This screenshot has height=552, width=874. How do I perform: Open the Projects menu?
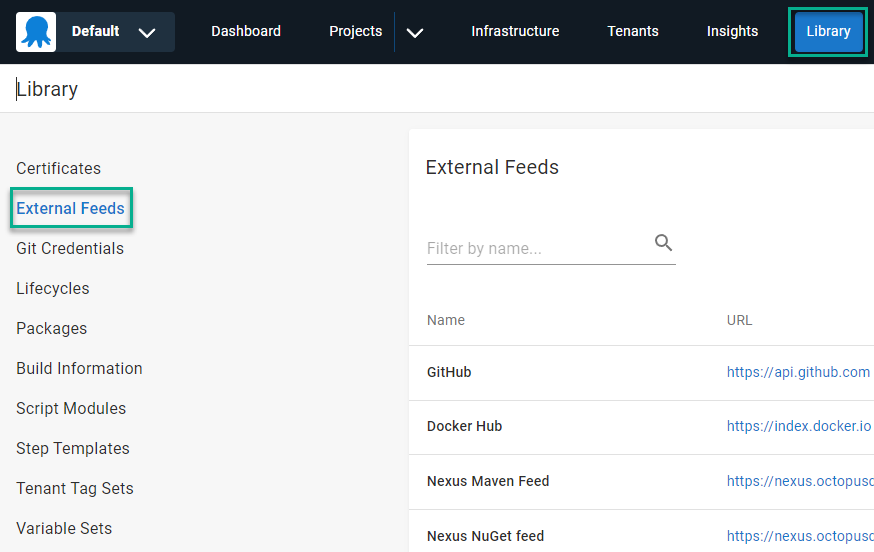pyautogui.click(x=356, y=31)
